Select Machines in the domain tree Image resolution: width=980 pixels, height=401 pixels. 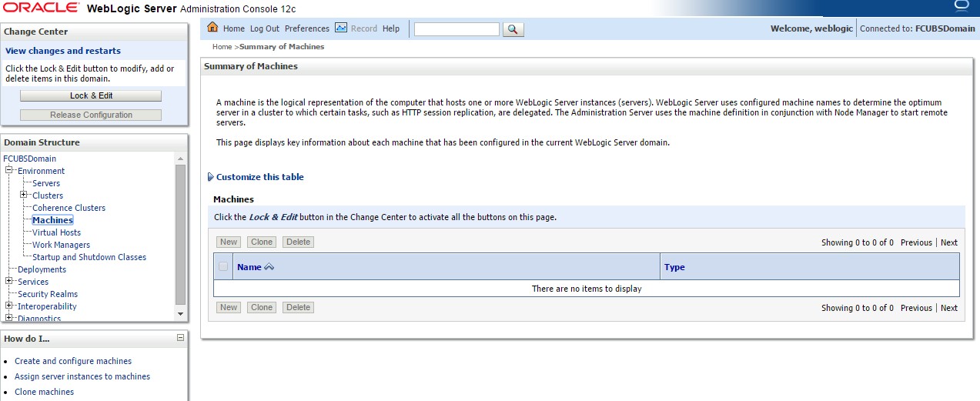click(52, 220)
